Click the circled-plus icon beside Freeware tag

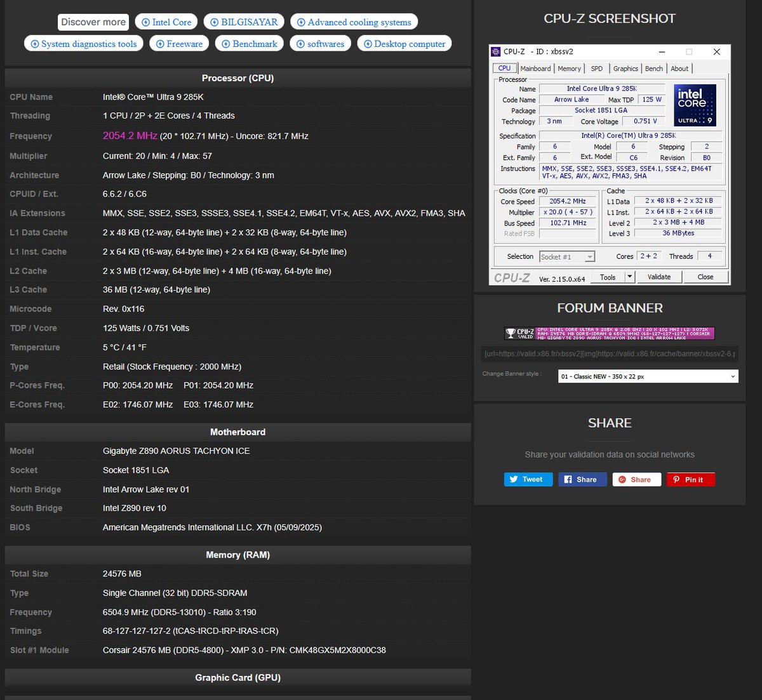pyautogui.click(x=159, y=43)
